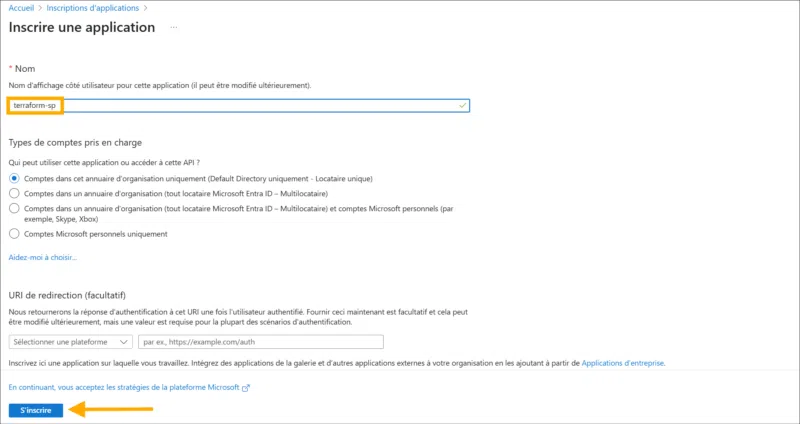This screenshot has height=424, width=800.
Task: Pick 'Comptes Microsoft personnels uniquement' radio button
Action: pos(14,233)
